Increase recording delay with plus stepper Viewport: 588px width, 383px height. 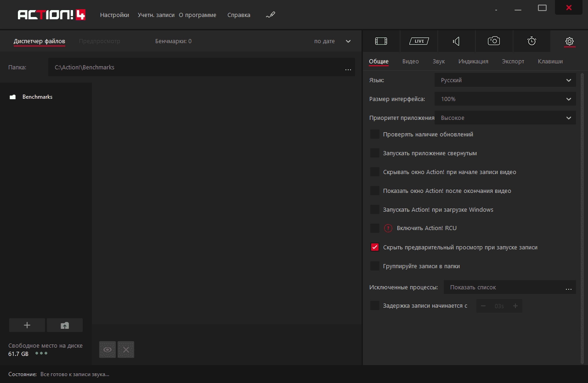[x=515, y=306]
